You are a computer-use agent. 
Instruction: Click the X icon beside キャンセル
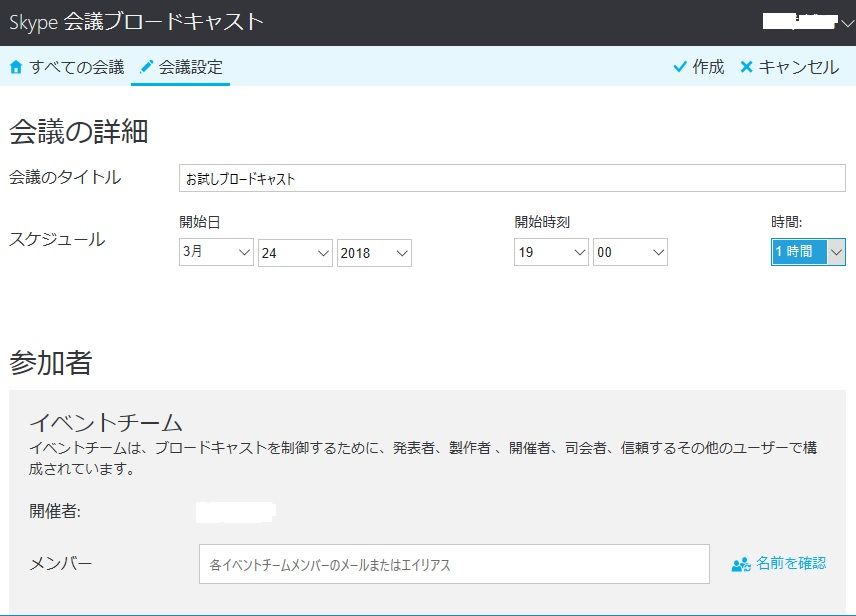(746, 67)
